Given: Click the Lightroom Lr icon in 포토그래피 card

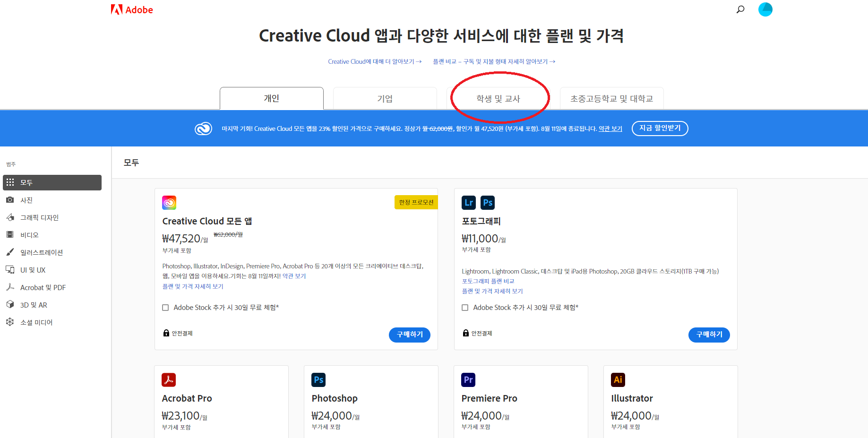Looking at the screenshot, I should click(469, 203).
